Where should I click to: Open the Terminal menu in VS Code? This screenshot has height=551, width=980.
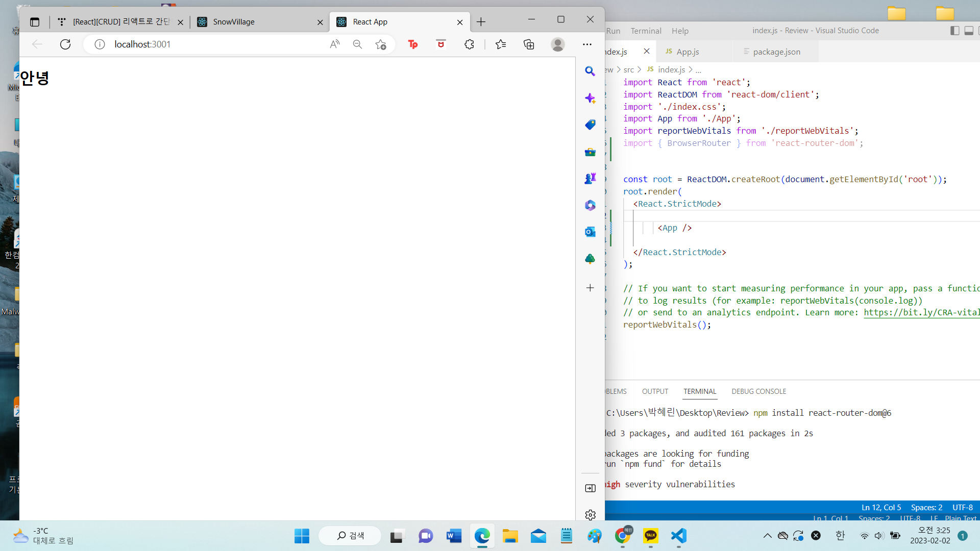pos(646,31)
